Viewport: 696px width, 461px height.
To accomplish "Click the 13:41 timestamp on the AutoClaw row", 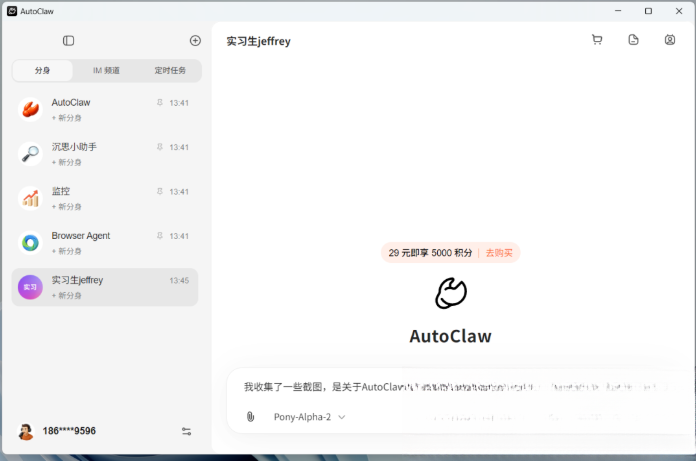I will coord(179,103).
